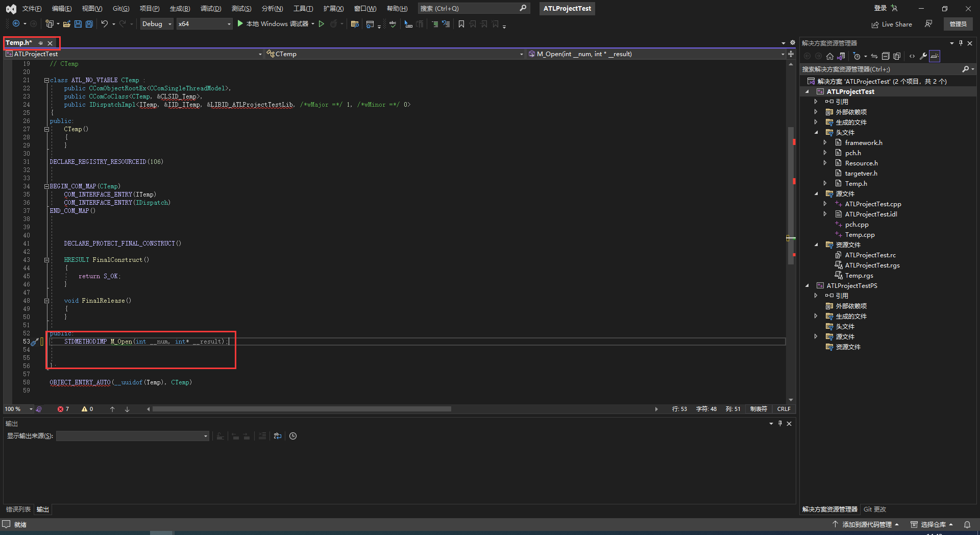980x535 pixels.
Task: Open the 100 % zoom level dropdown
Action: (x=18, y=409)
